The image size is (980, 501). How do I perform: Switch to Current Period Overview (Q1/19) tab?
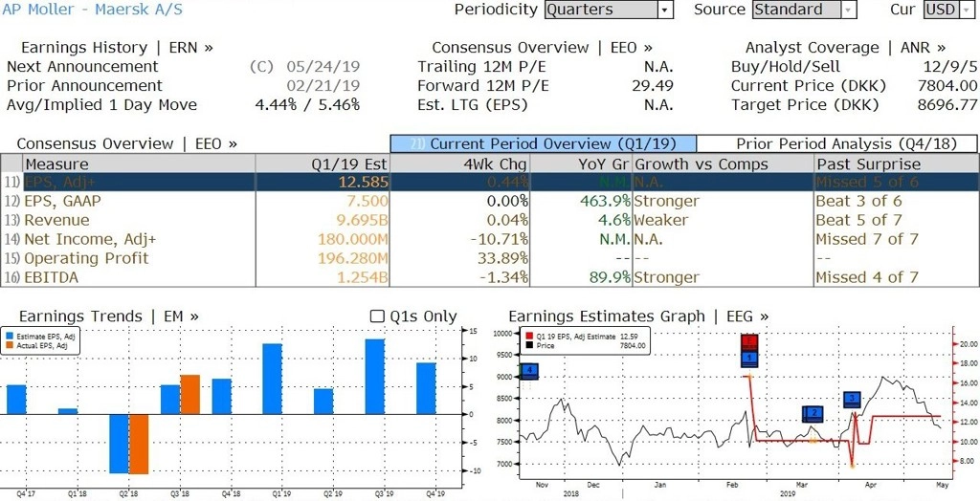click(543, 143)
